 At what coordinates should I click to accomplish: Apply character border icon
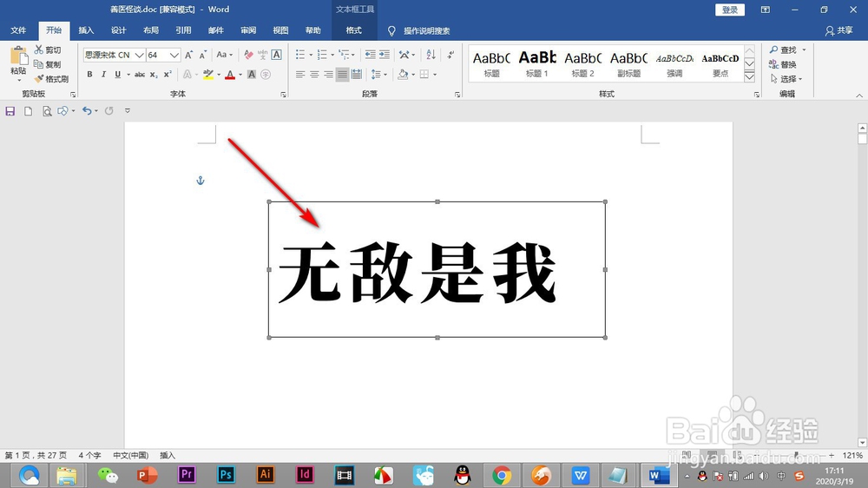tap(276, 55)
